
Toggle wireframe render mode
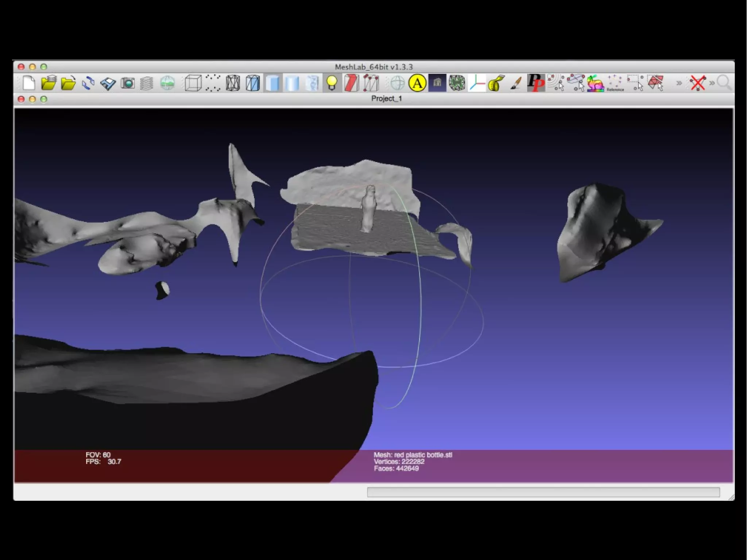[233, 83]
